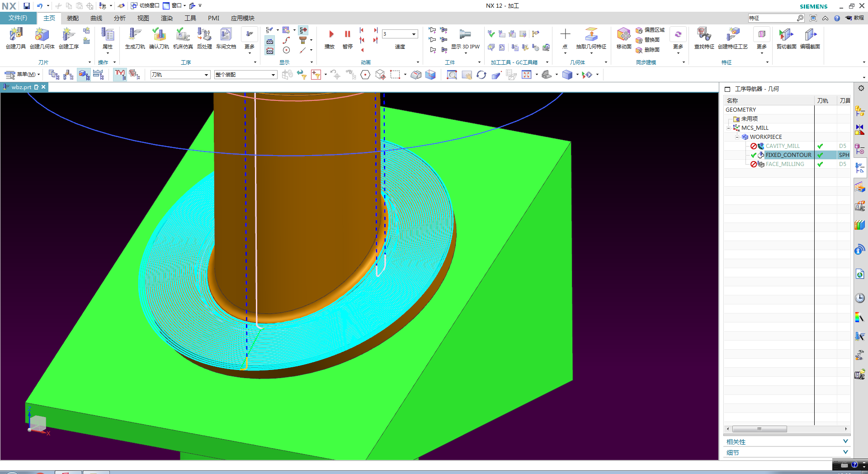This screenshot has height=474, width=868.
Task: Click the Undo arrow icon
Action: tap(40, 6)
